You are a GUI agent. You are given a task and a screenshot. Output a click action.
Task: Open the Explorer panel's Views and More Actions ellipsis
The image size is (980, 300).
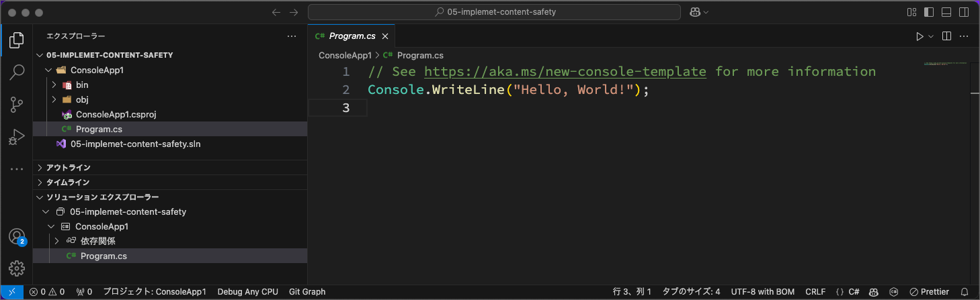[291, 36]
